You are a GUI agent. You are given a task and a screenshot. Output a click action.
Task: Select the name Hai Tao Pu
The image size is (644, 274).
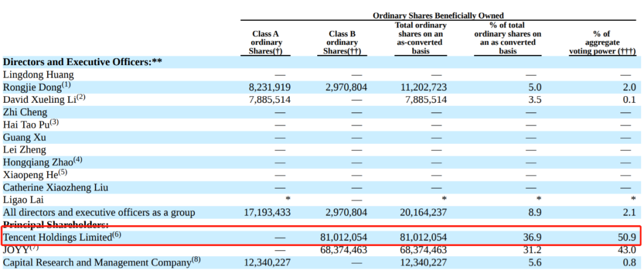click(x=27, y=125)
